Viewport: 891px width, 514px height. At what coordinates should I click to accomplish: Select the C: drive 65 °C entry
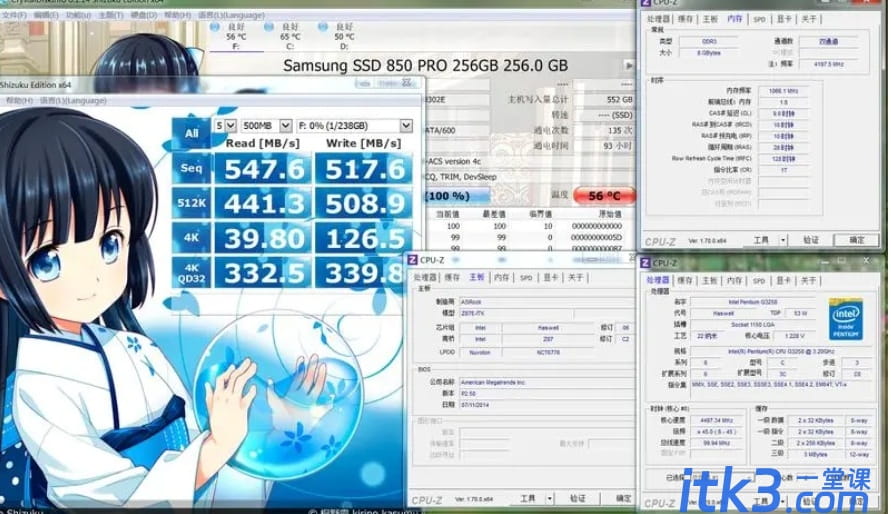pyautogui.click(x=290, y=36)
